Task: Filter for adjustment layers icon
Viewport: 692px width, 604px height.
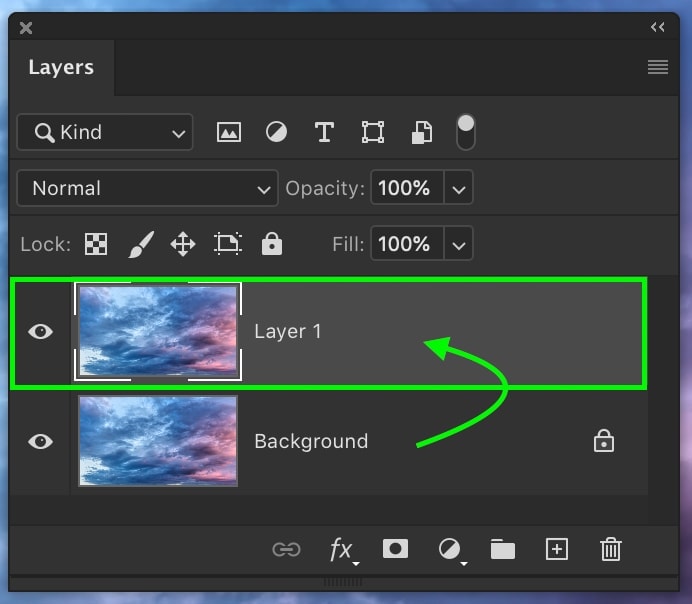Action: click(x=276, y=132)
